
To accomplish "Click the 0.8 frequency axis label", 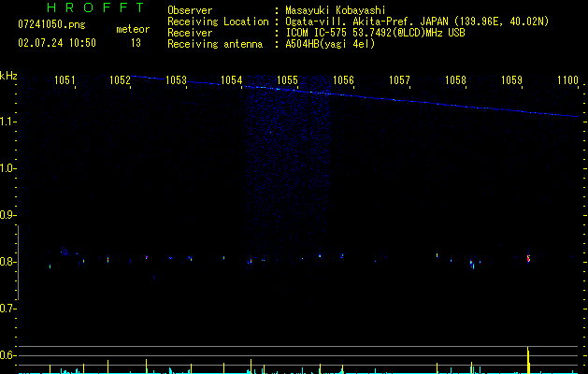I will point(7,262).
